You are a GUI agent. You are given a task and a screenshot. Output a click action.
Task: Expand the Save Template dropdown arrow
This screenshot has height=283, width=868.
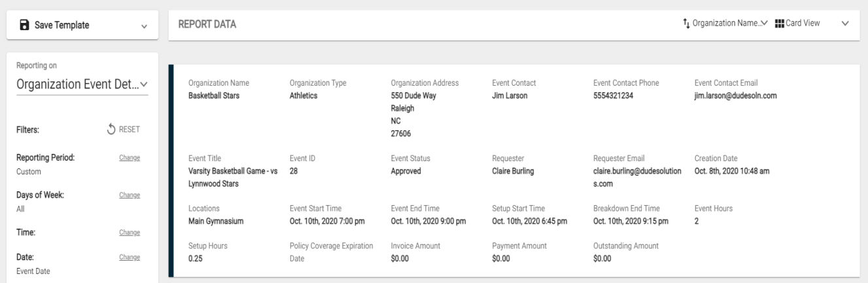point(144,26)
